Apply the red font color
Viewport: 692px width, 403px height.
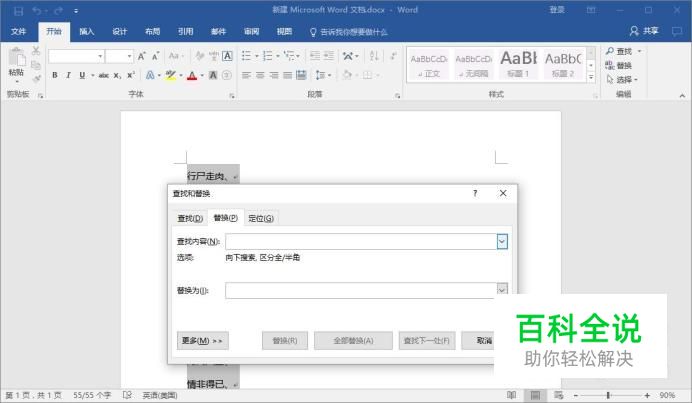click(x=192, y=75)
